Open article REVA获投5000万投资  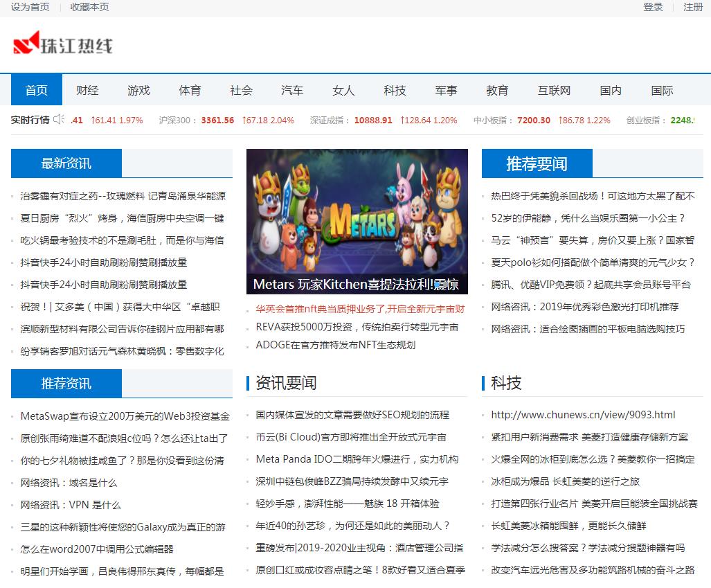point(357,327)
